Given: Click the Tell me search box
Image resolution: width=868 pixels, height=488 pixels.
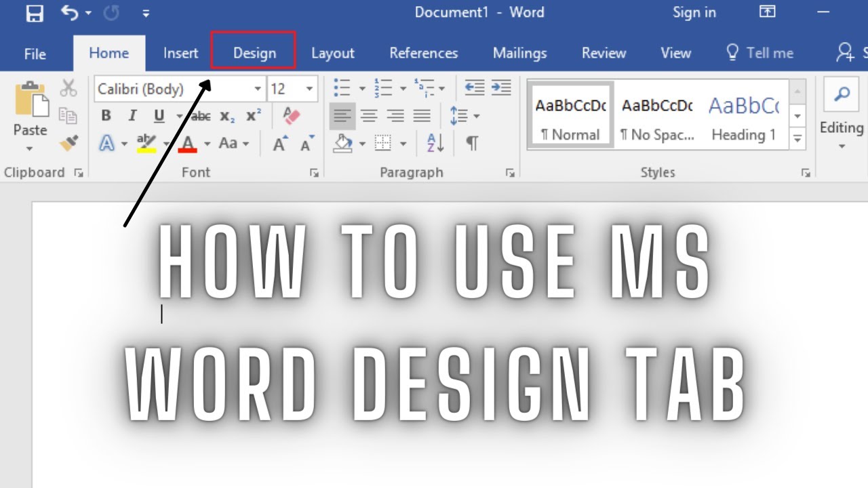Looking at the screenshot, I should point(759,53).
